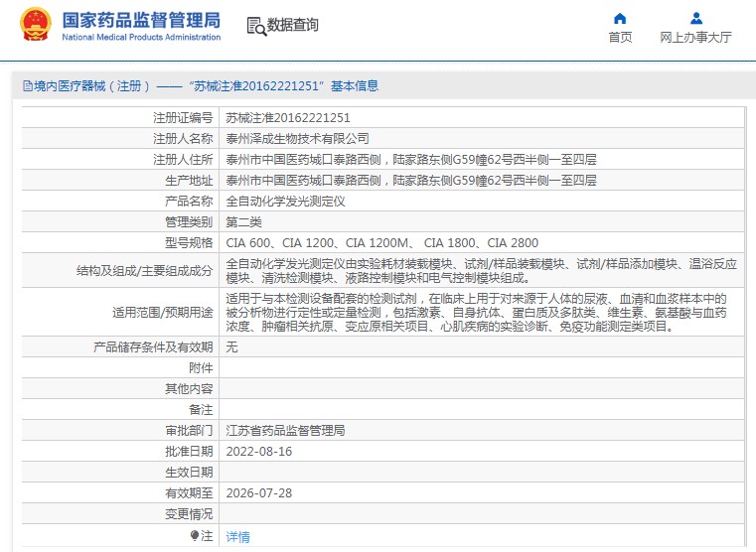Click the 管理类别 value 第二类
The image size is (756, 552).
coord(243,221)
